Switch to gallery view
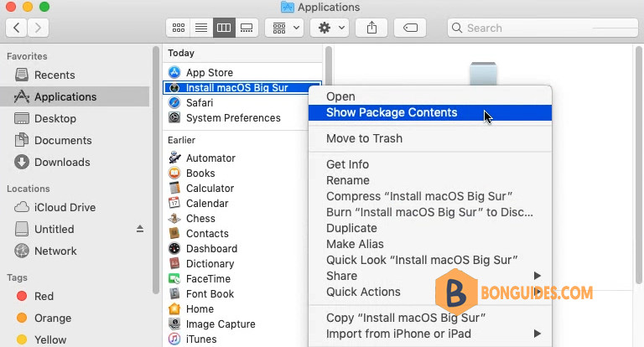 [x=247, y=28]
